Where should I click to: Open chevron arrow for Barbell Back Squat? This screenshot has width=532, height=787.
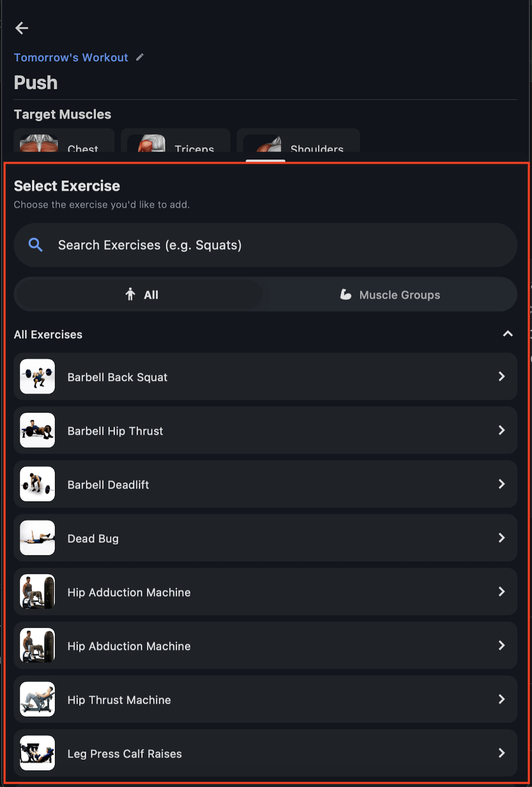[x=502, y=377]
